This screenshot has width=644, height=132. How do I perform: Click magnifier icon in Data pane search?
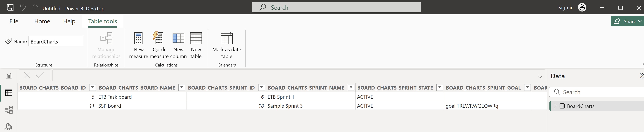pyautogui.click(x=557, y=92)
